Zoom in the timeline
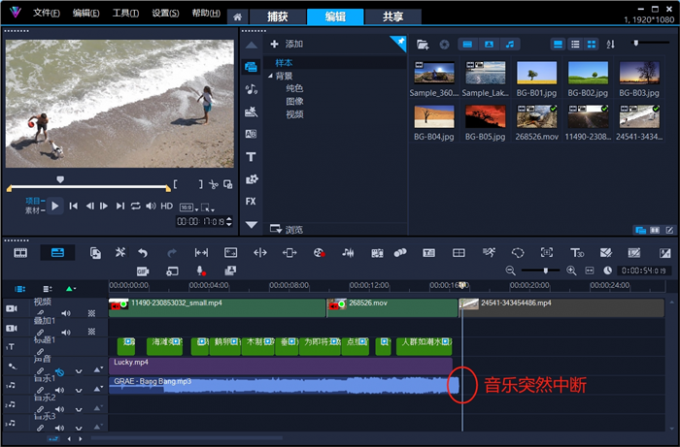 click(x=571, y=271)
